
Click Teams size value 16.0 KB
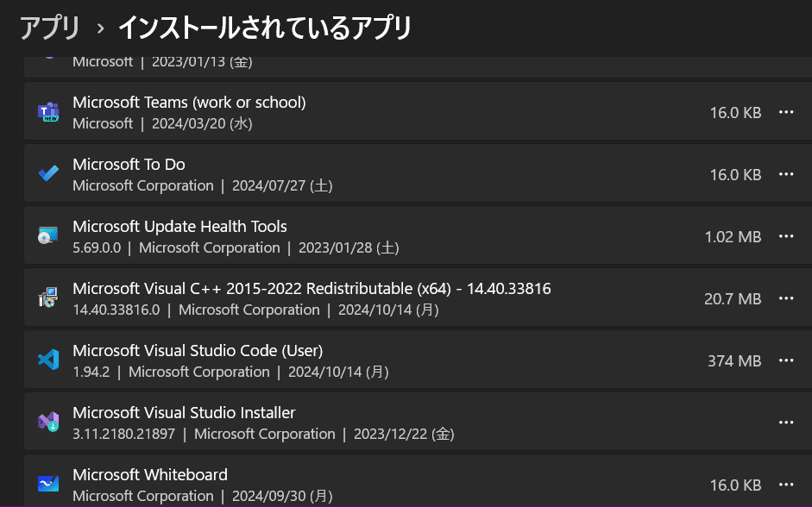[x=735, y=113]
